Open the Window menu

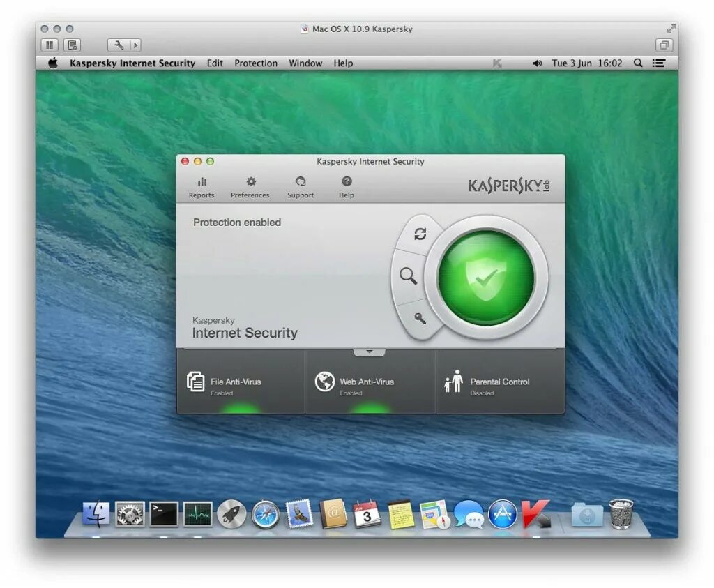click(305, 63)
